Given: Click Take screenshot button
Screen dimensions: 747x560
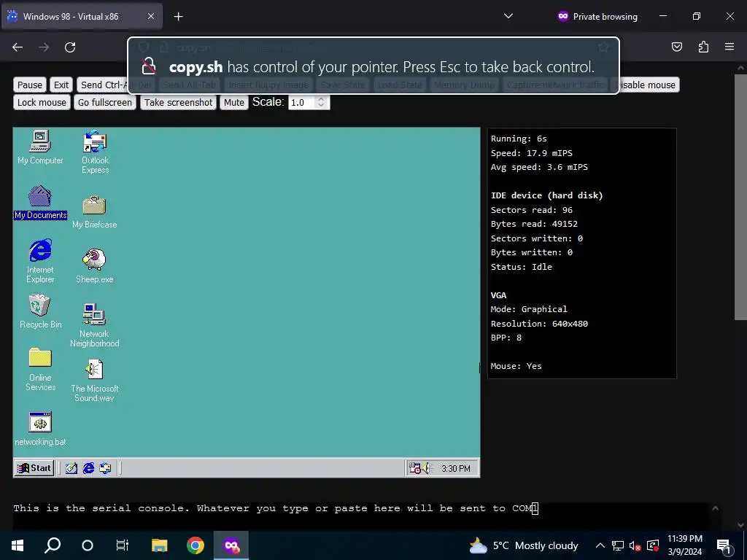Looking at the screenshot, I should (x=178, y=102).
